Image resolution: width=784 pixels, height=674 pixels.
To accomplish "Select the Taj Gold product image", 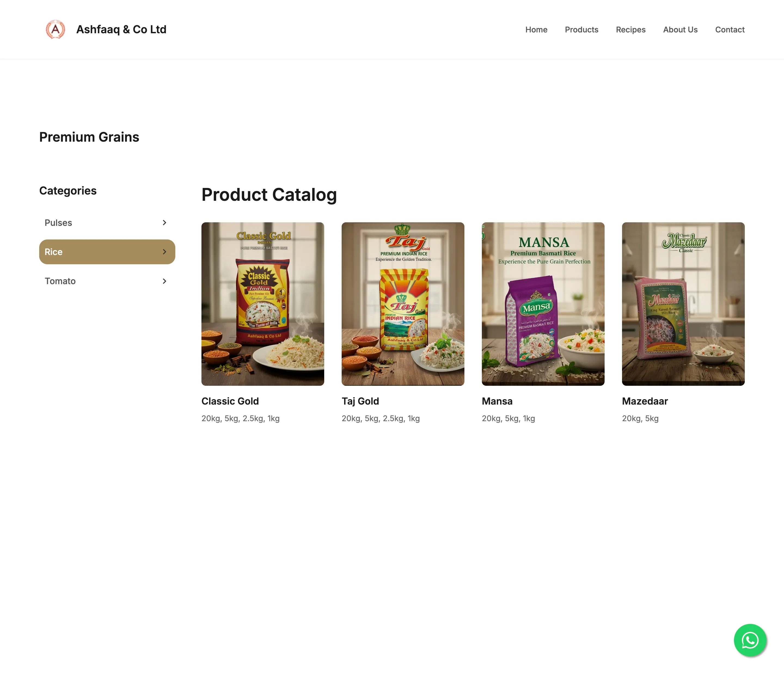I will click(403, 303).
